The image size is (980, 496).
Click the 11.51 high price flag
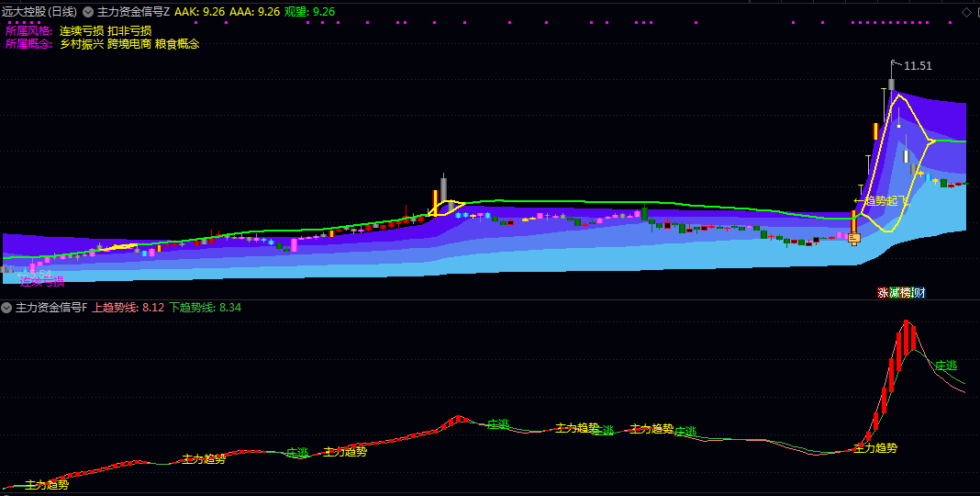pos(917,65)
